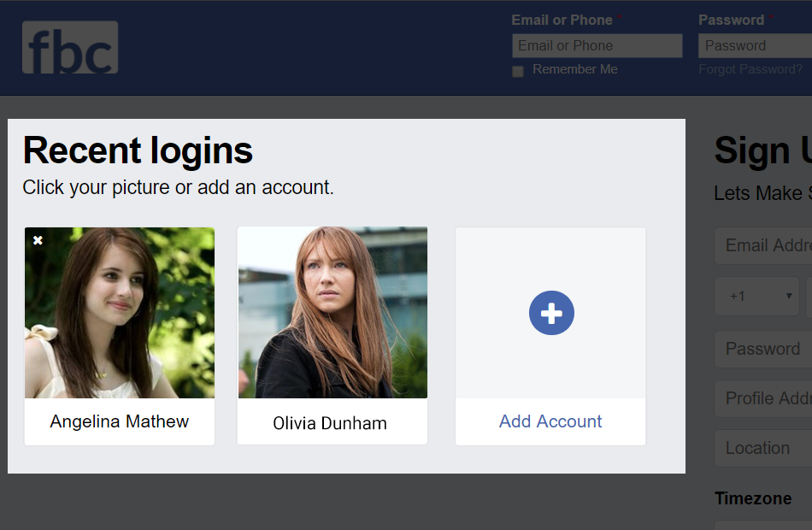Click the Add Account text link

pyautogui.click(x=550, y=421)
